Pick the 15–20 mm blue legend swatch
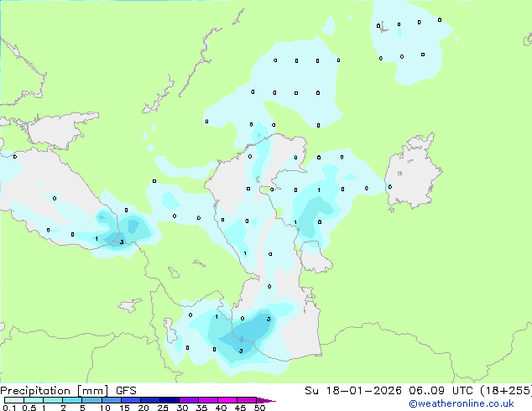 [x=130, y=400]
